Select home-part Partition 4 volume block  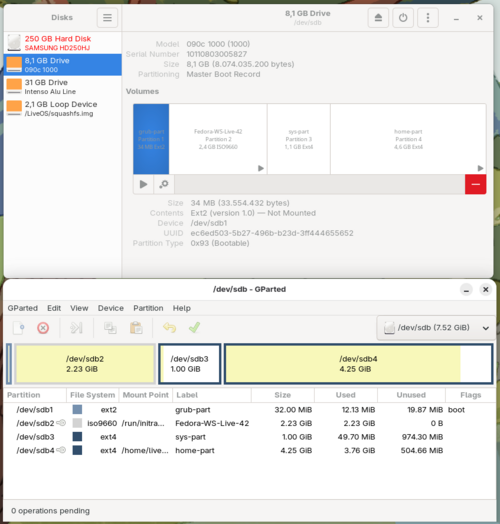pyautogui.click(x=408, y=139)
